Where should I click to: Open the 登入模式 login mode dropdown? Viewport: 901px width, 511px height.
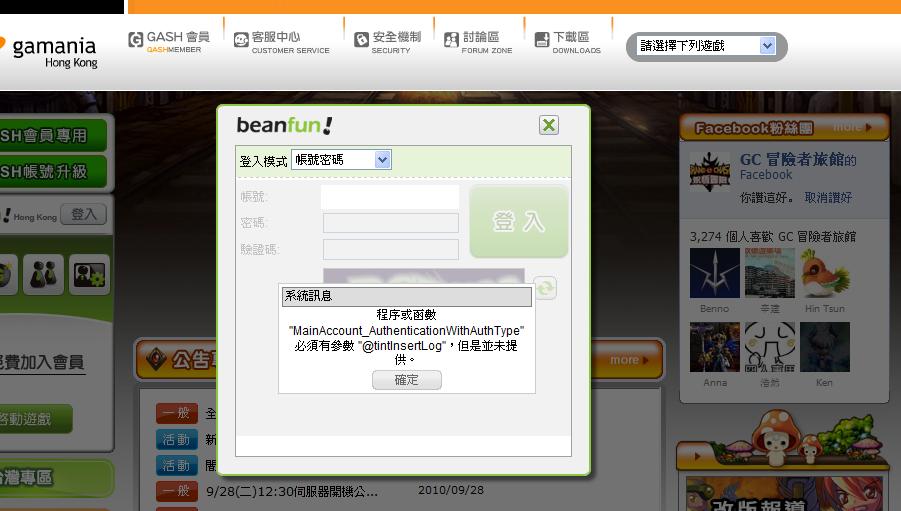click(x=341, y=160)
